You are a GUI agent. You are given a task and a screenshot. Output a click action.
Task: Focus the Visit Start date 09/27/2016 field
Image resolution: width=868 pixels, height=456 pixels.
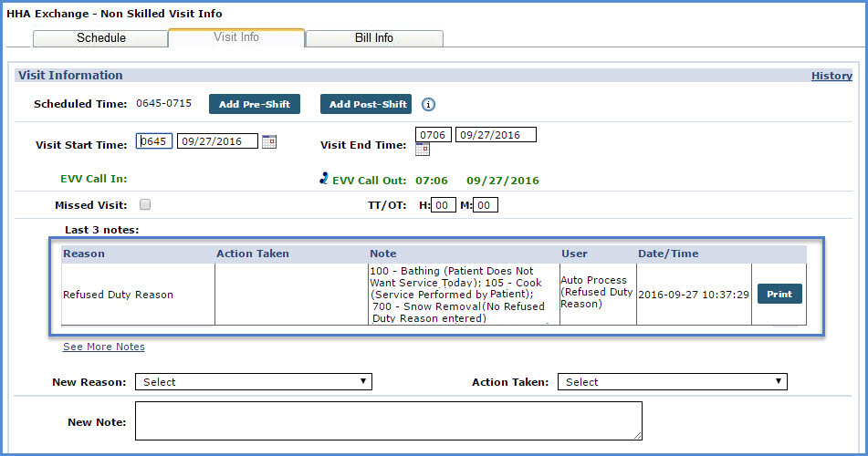(217, 141)
